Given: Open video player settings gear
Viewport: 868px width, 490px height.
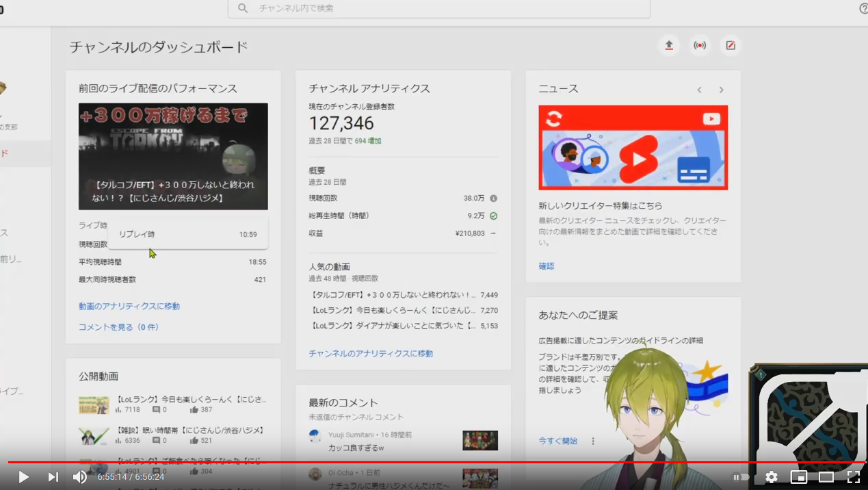Looking at the screenshot, I should [x=771, y=477].
